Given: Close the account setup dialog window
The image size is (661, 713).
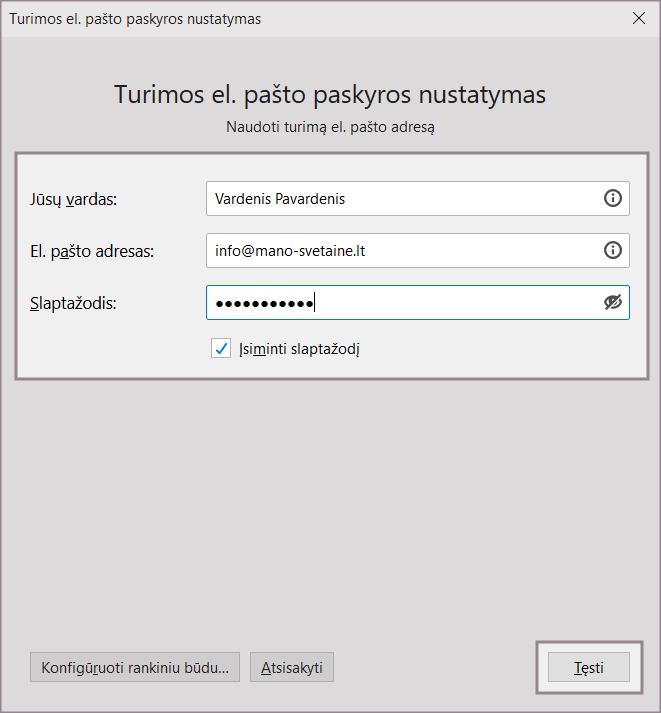Looking at the screenshot, I should coord(639,18).
